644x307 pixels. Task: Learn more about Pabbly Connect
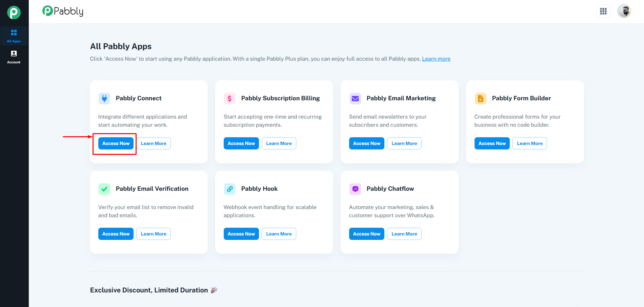click(154, 143)
